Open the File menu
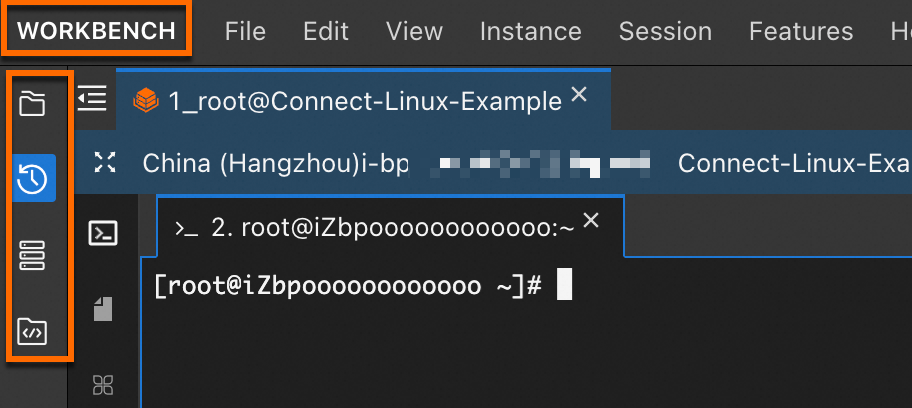Image resolution: width=912 pixels, height=408 pixels. coord(245,31)
